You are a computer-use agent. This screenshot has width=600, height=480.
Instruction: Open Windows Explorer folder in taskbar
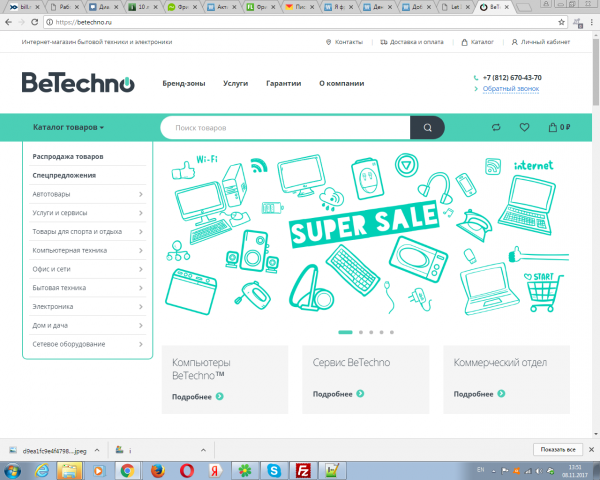(x=69, y=471)
